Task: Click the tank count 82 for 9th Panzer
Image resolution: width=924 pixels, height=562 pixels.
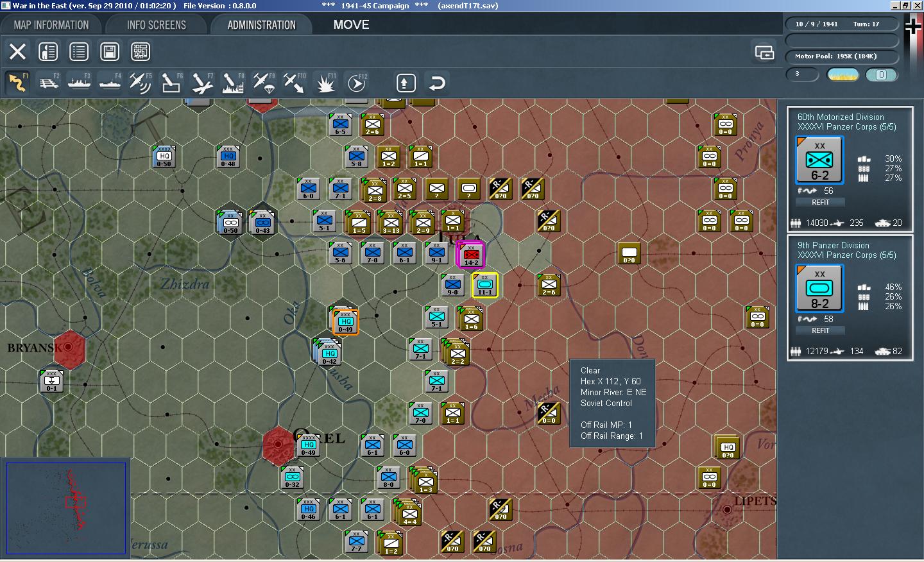Action: click(897, 351)
